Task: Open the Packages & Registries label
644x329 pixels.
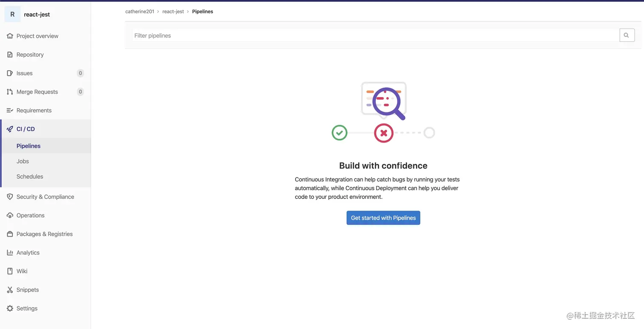Action: tap(45, 234)
